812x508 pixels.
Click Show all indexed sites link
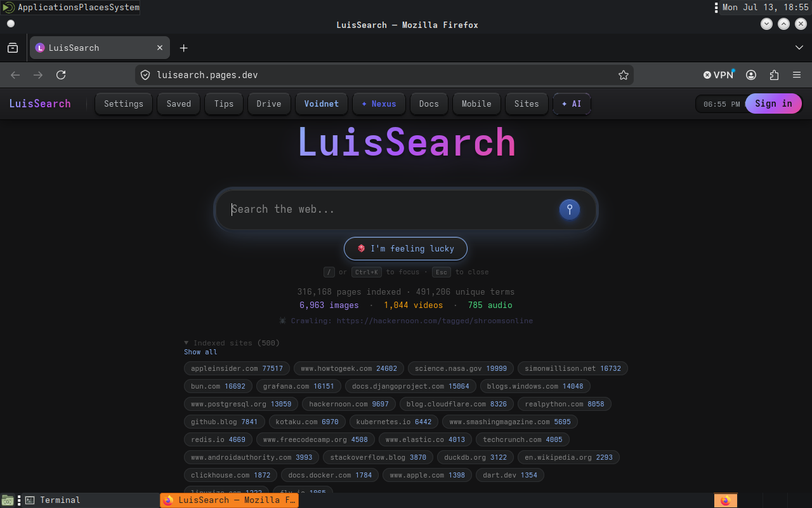(x=200, y=352)
